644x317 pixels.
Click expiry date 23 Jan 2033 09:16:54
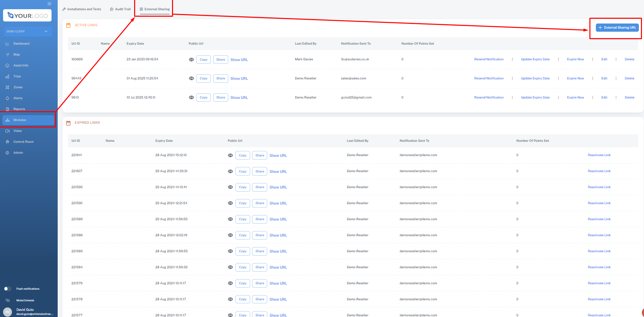142,59
